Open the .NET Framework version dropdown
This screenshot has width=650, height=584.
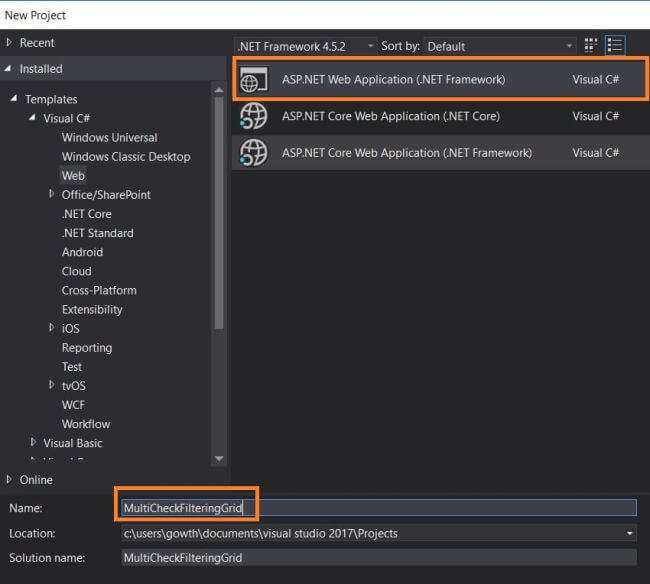point(306,46)
